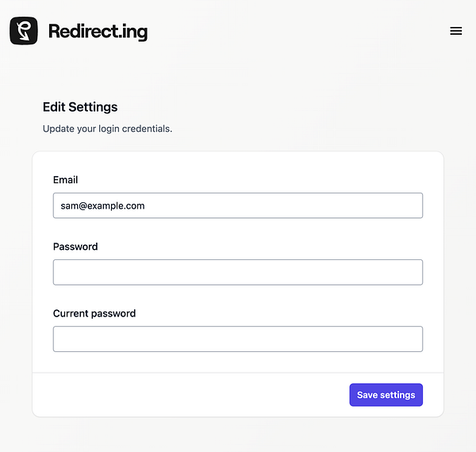Click the Redirect.ing logo icon
Image resolution: width=476 pixels, height=452 pixels.
24,31
